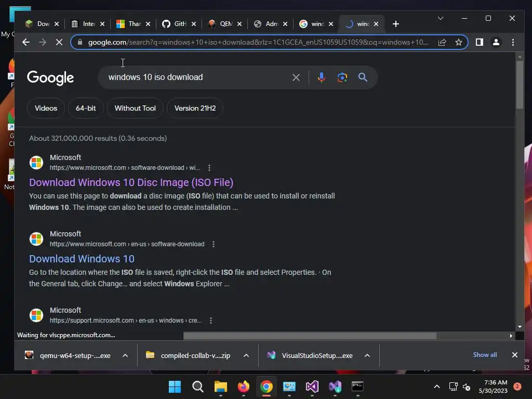Select the Without Tool chip
Screen dimensions: 532x399
pyautogui.click(x=135, y=108)
